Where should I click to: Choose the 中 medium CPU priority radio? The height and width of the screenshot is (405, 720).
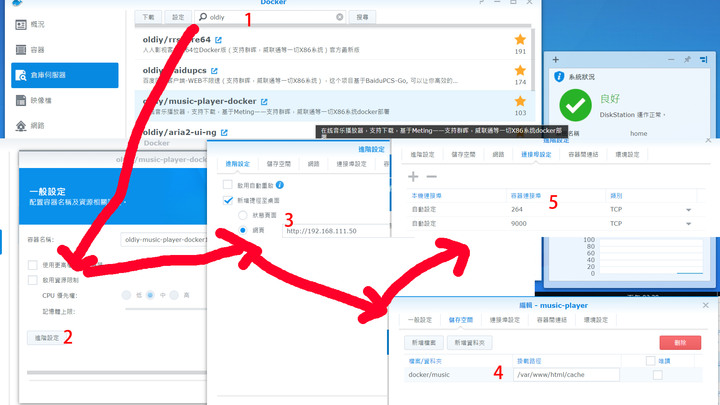click(x=150, y=295)
